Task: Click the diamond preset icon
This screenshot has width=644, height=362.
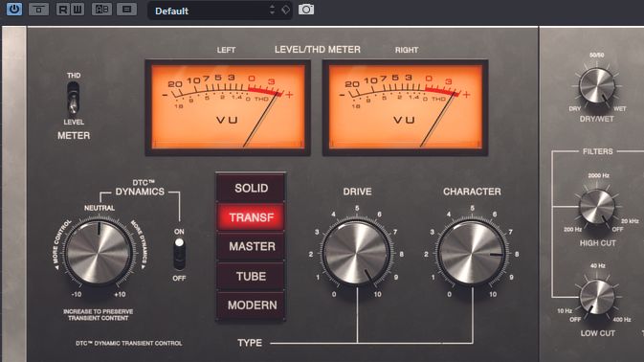Action: [286, 10]
